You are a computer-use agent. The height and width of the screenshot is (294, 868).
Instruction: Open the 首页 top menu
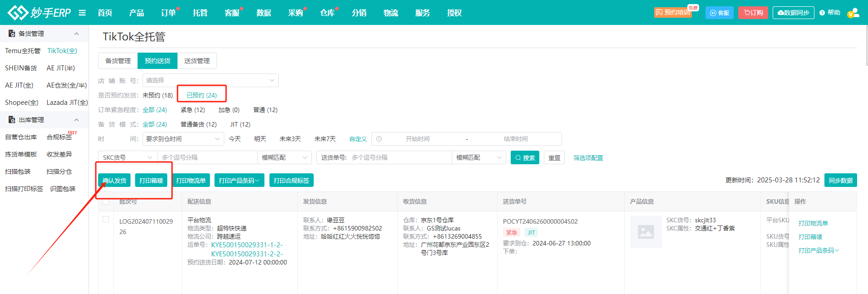tap(105, 13)
